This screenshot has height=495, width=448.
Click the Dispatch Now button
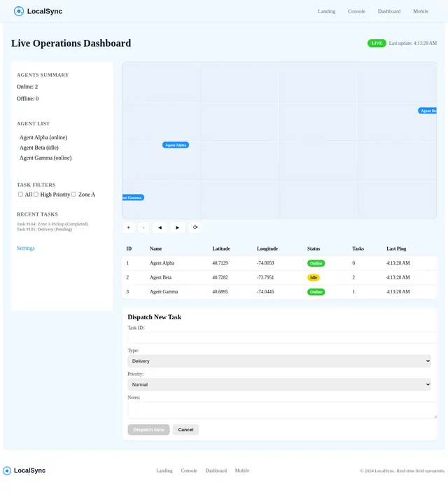148,430
